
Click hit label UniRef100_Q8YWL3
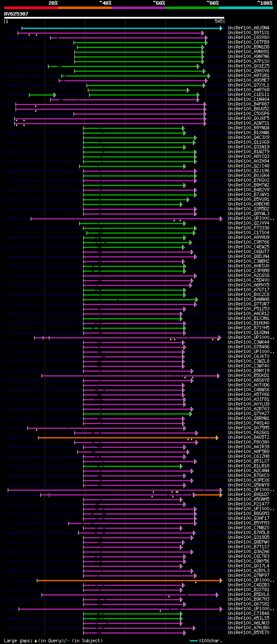(x=248, y=214)
